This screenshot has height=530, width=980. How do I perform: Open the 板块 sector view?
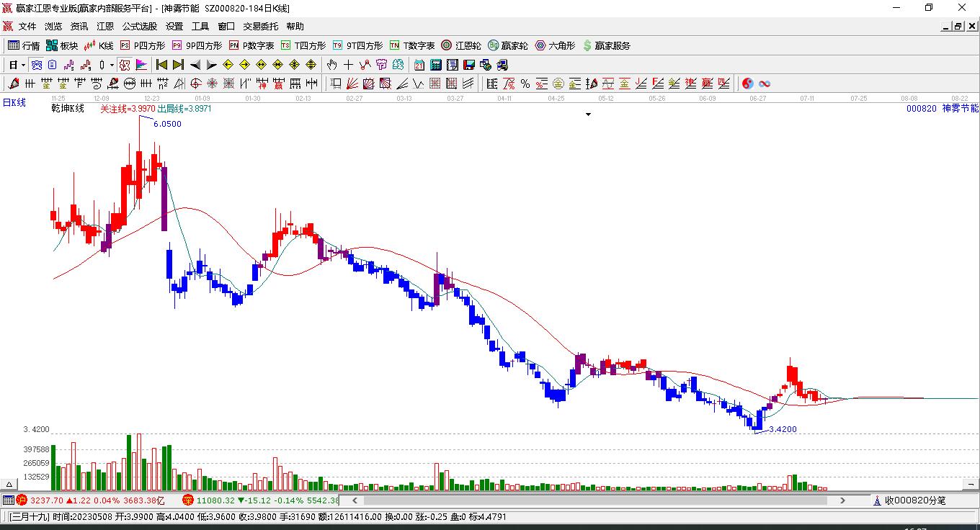tap(62, 45)
